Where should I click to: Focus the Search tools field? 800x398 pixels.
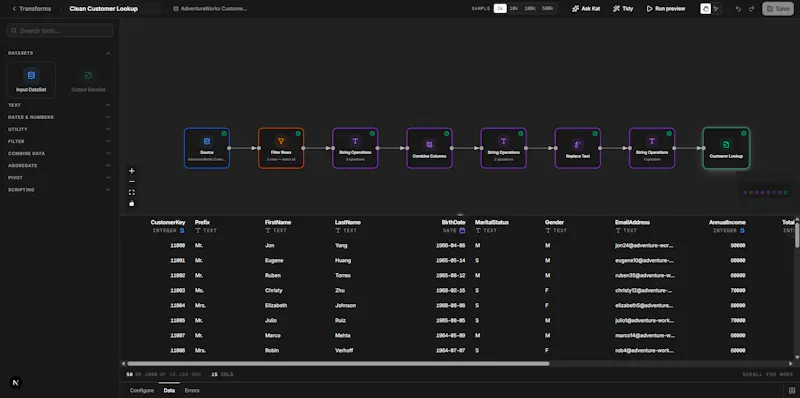pyautogui.click(x=60, y=31)
